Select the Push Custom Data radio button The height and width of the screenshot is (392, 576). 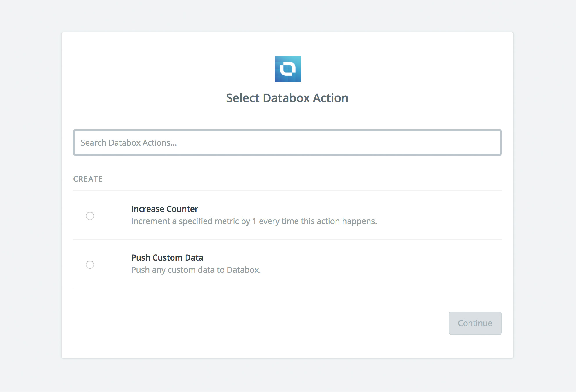[x=90, y=265]
